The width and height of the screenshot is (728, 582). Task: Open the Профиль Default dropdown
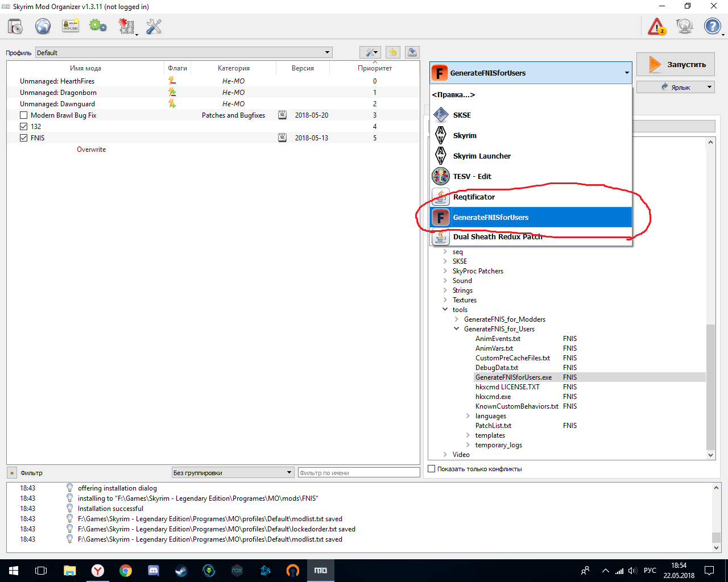click(184, 52)
